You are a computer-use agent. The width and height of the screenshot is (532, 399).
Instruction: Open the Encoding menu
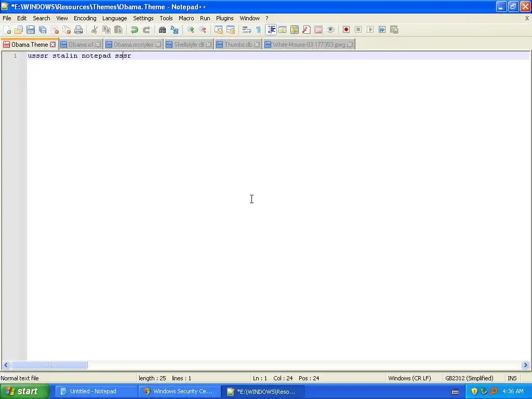click(85, 18)
